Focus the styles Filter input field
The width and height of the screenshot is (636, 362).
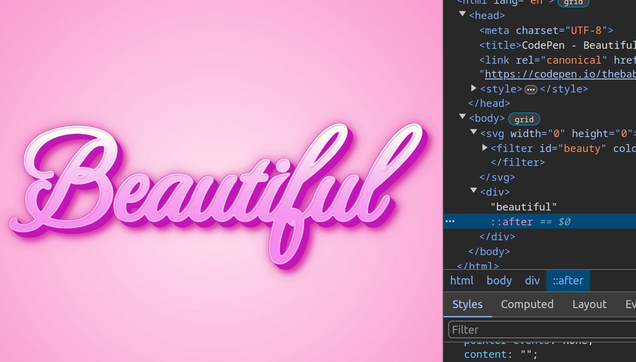(x=542, y=330)
